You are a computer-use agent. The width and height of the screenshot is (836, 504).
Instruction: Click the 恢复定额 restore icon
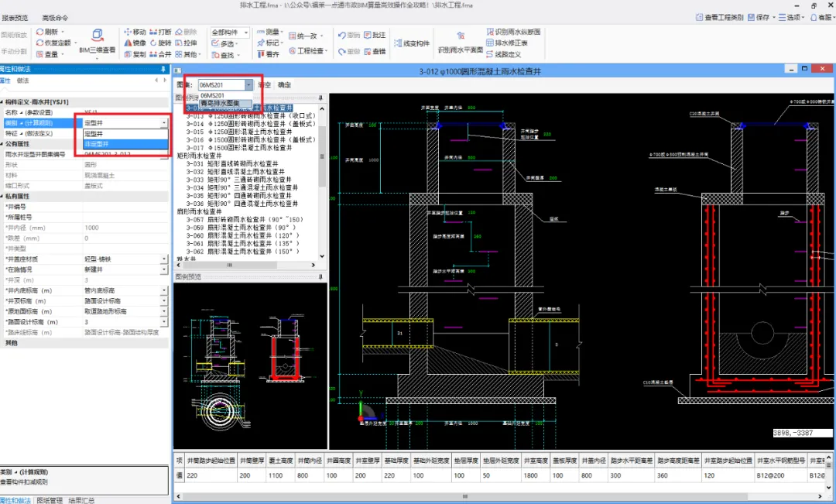(40, 43)
